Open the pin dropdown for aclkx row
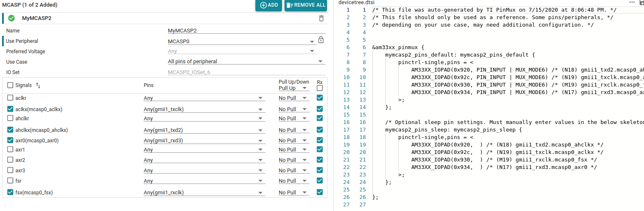Screen dimensions: 644x211 click(x=204, y=109)
